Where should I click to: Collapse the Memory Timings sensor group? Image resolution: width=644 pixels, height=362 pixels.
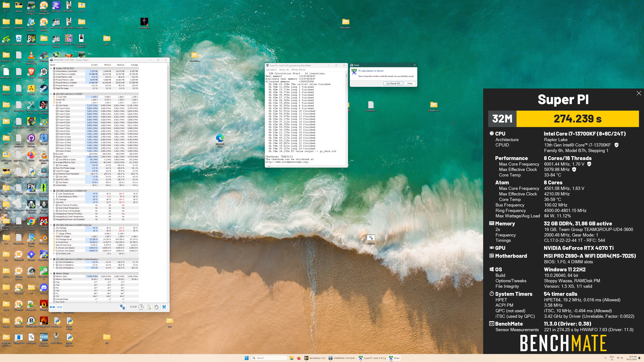[x=51, y=274]
